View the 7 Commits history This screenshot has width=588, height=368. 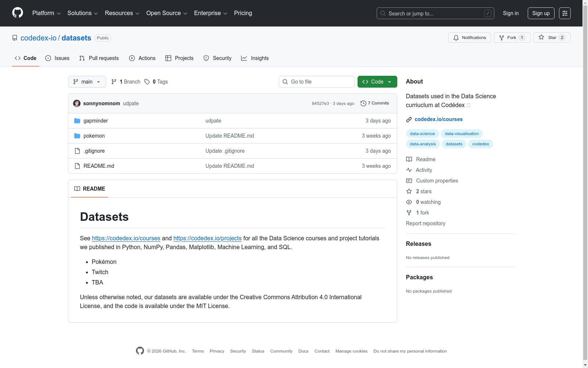pos(375,103)
